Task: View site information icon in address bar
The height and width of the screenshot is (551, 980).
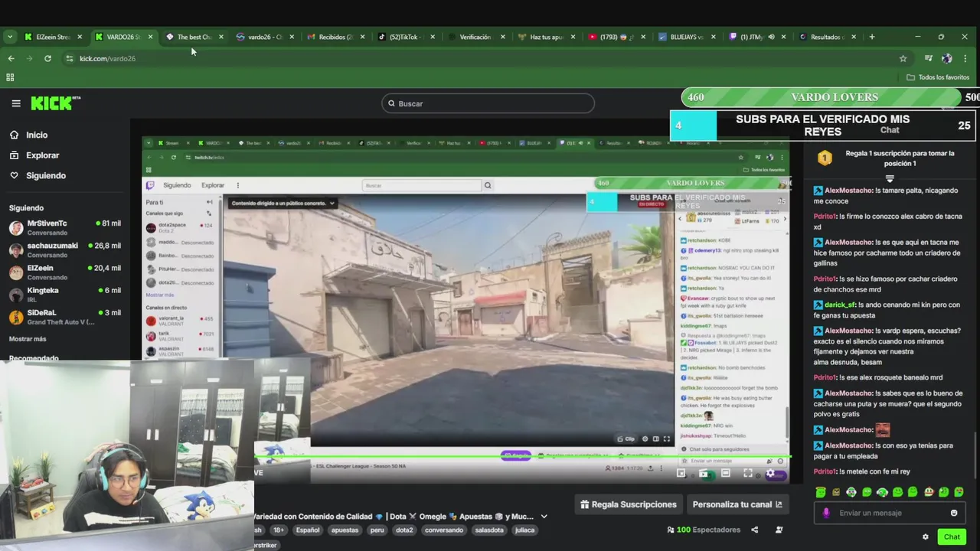Action: click(x=69, y=58)
